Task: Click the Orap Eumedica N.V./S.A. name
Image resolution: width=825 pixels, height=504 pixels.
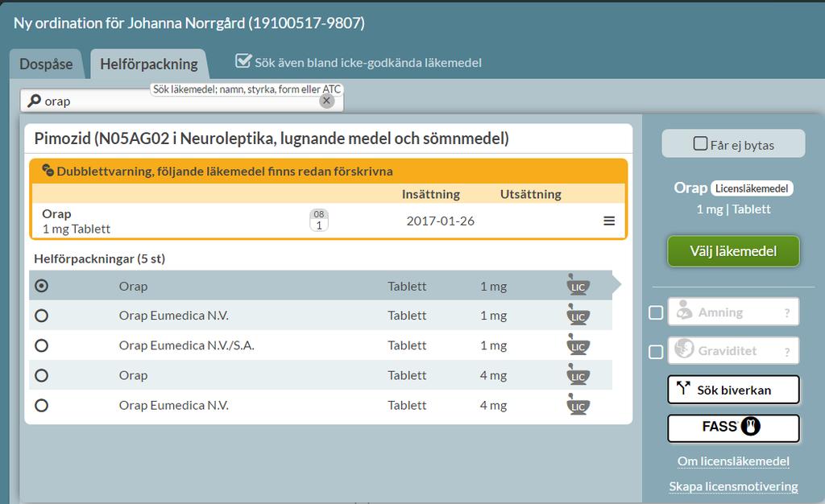Action: point(186,345)
